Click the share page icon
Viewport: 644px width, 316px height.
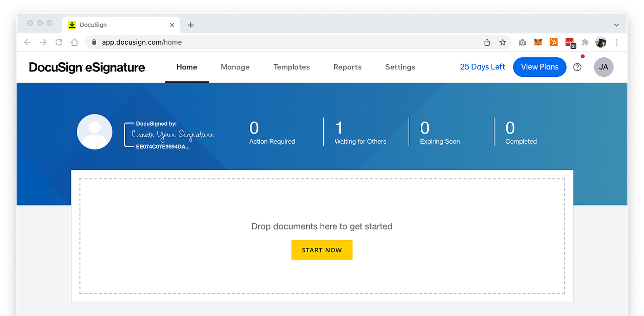pyautogui.click(x=487, y=42)
